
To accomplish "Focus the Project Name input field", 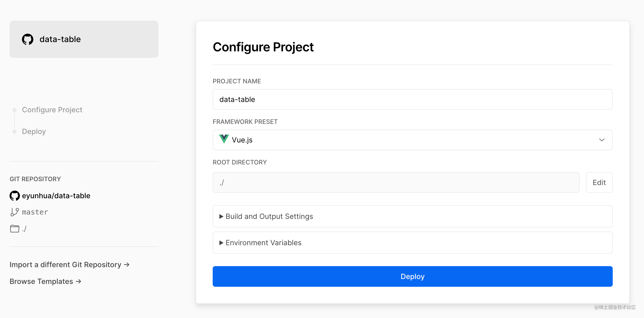I will pos(412,99).
